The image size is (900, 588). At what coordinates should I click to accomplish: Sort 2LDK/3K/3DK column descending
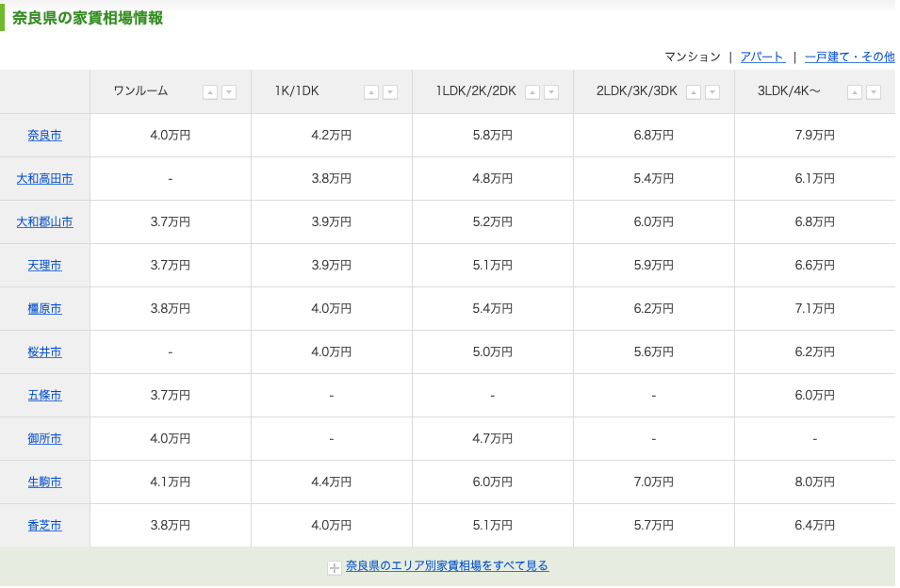712,92
